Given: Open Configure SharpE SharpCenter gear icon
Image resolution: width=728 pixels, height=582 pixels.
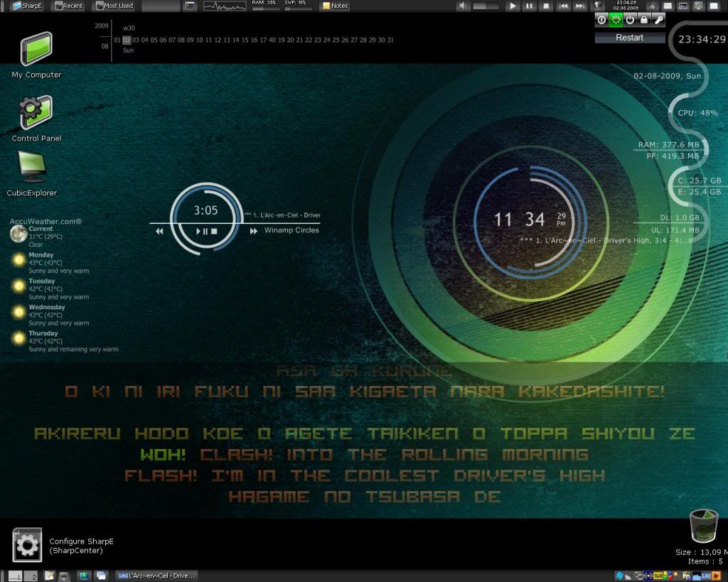Looking at the screenshot, I should tap(28, 545).
